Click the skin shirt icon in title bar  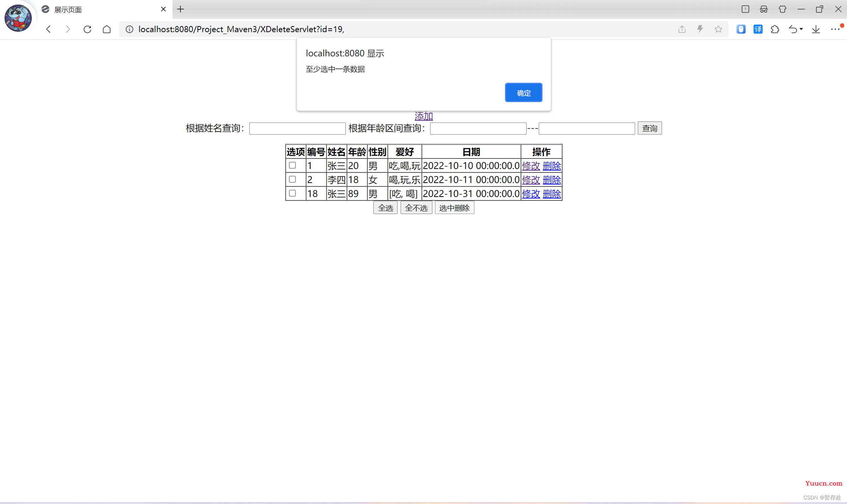pos(782,9)
